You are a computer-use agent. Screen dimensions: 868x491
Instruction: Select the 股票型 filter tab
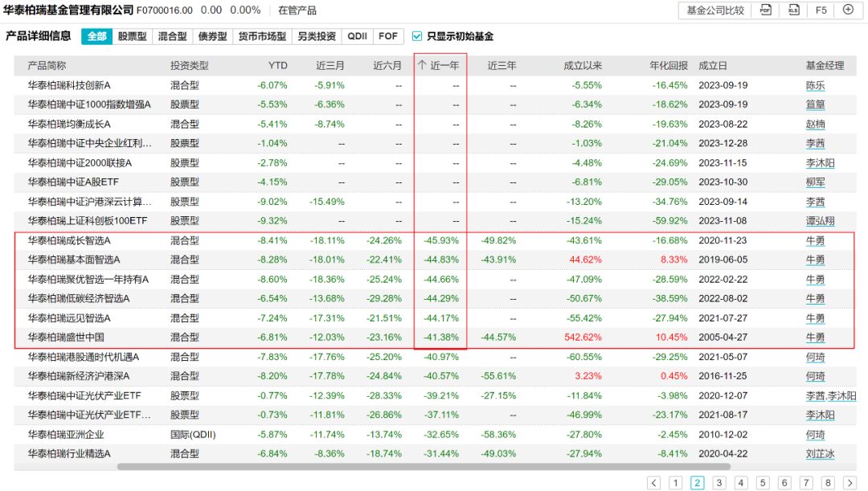pos(132,36)
